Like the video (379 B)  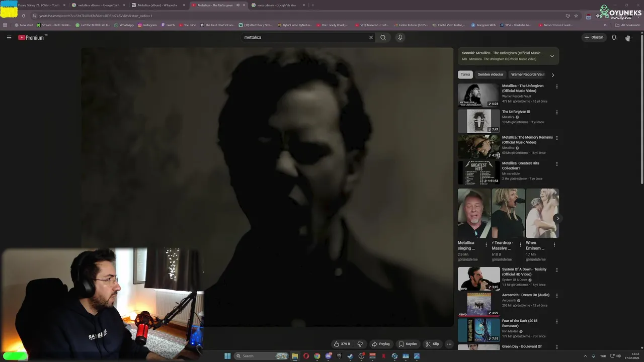[x=342, y=344]
